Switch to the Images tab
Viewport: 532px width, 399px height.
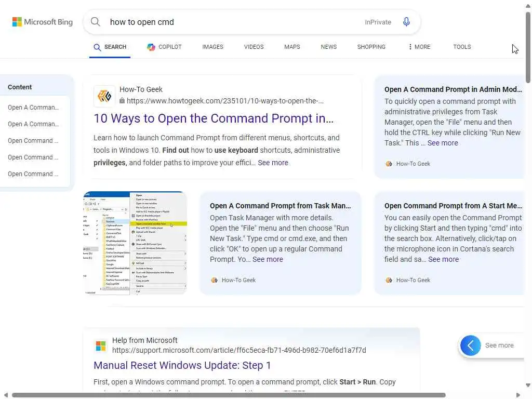coord(212,47)
